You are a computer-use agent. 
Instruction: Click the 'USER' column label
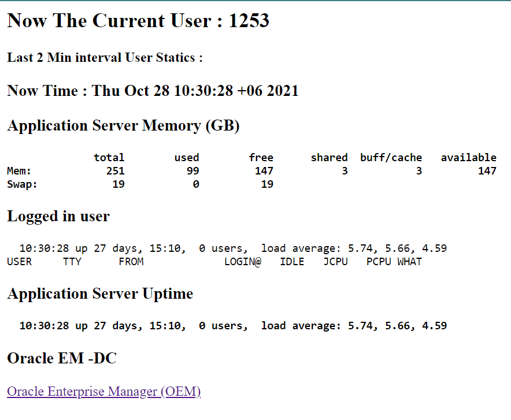tap(19, 262)
